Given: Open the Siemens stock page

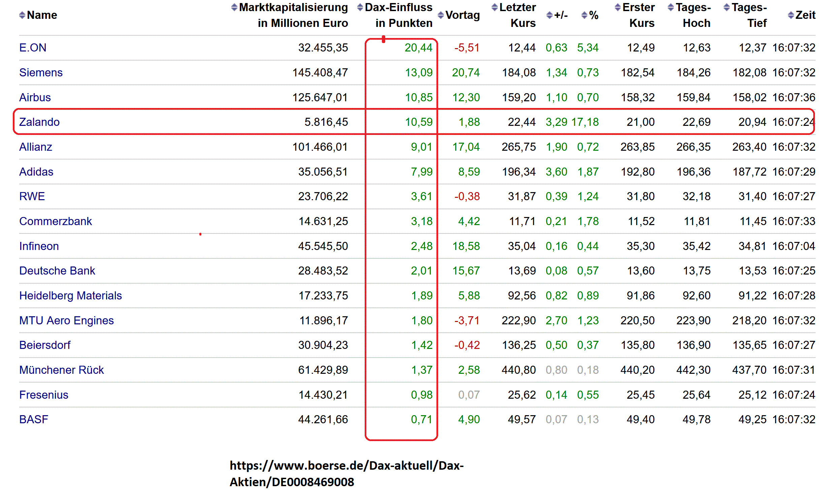Looking at the screenshot, I should [x=41, y=73].
